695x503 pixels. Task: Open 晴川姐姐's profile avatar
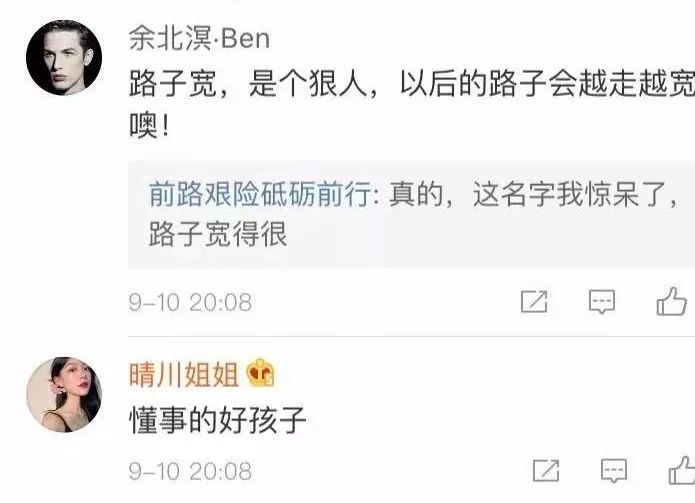coord(64,394)
